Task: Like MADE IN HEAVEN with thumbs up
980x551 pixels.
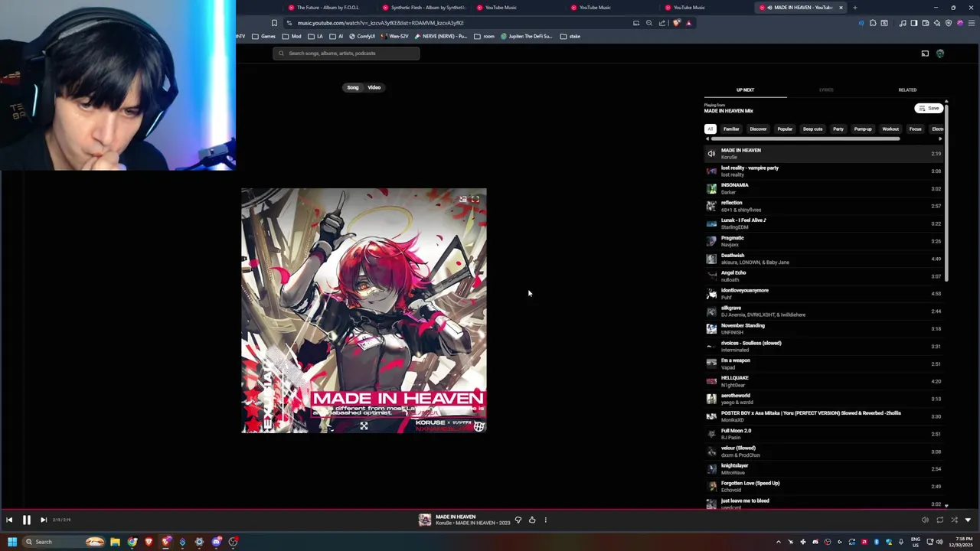Action: pyautogui.click(x=532, y=520)
